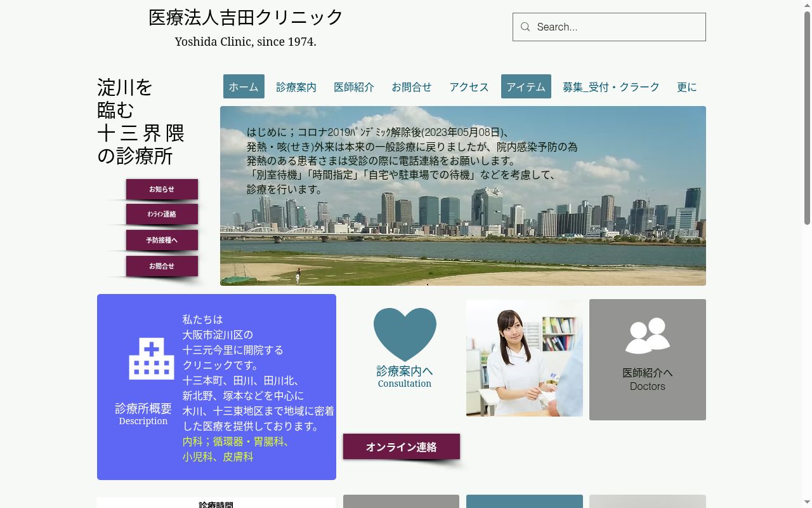Click the 予防接種へ button
This screenshot has width=812, height=508.
162,240
